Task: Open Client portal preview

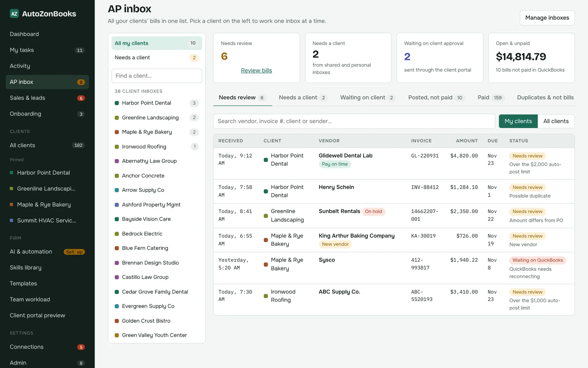Action: pyautogui.click(x=47, y=315)
